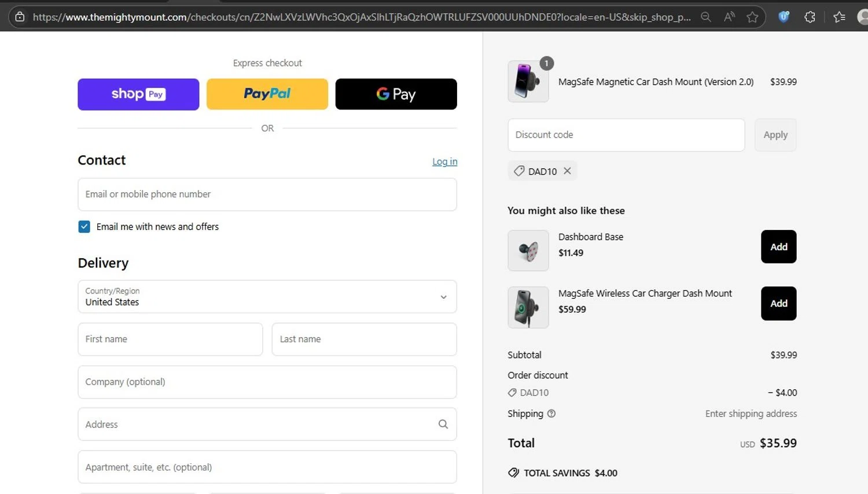This screenshot has height=494, width=868.
Task: Click the You might also like these heading
Action: (566, 211)
